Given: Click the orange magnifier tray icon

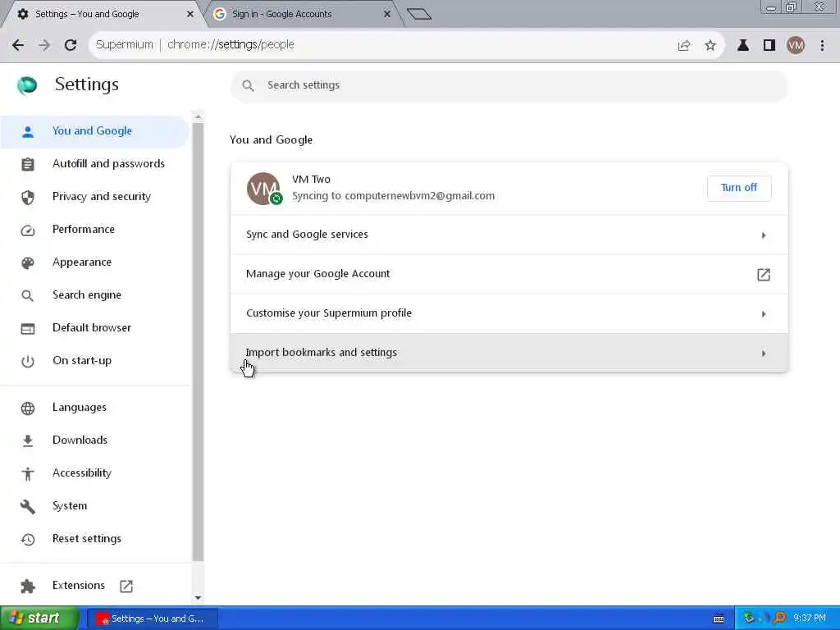Looking at the screenshot, I should [x=779, y=619].
